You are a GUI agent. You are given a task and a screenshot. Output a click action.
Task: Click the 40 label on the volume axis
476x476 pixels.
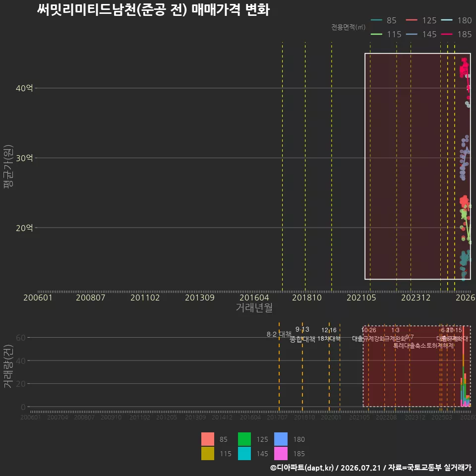(x=21, y=360)
